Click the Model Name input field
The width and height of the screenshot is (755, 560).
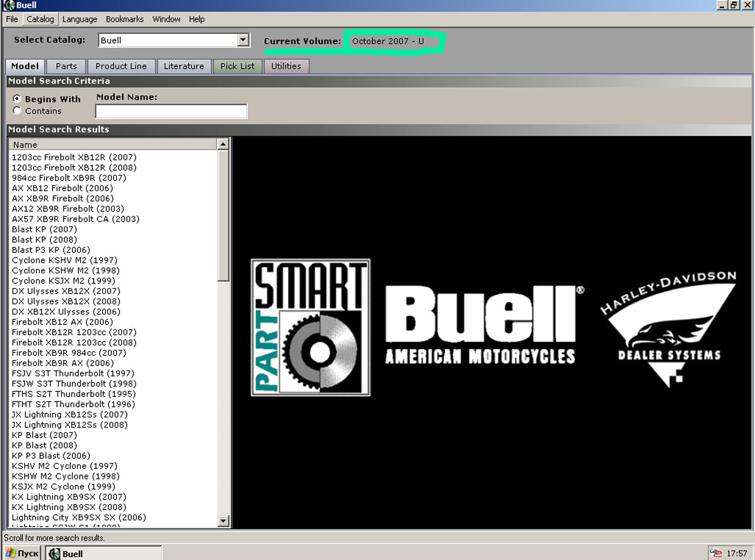click(x=171, y=111)
